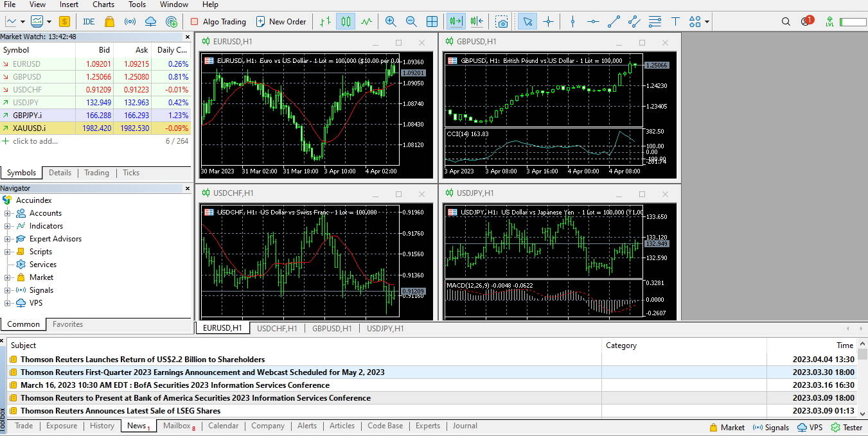Draw a trendline

[614, 21]
